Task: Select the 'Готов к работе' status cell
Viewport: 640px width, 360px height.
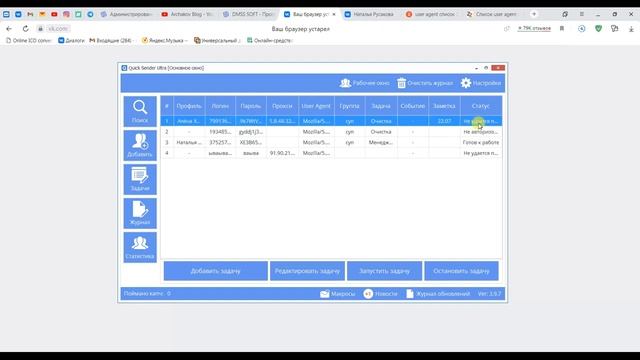Action: tap(481, 142)
